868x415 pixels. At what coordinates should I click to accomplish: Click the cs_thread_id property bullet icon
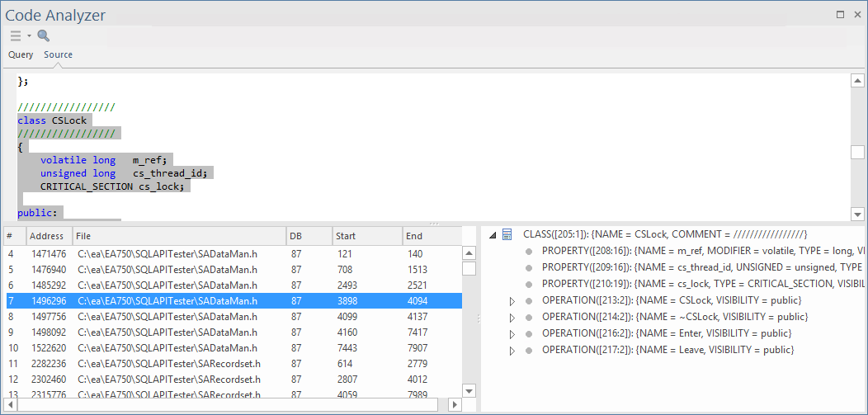529,267
